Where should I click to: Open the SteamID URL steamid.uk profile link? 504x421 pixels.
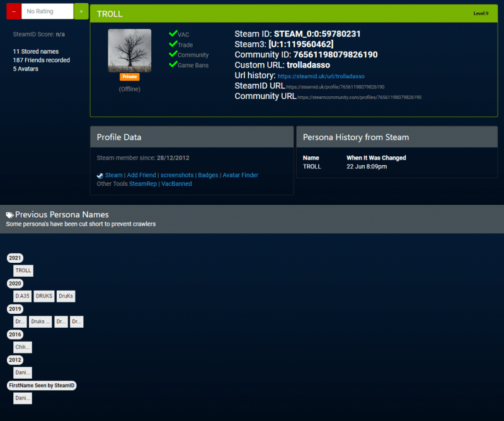pyautogui.click(x=335, y=87)
